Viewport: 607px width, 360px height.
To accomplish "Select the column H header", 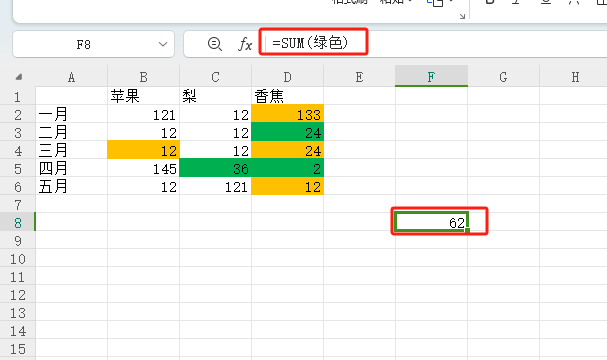I will pos(575,77).
